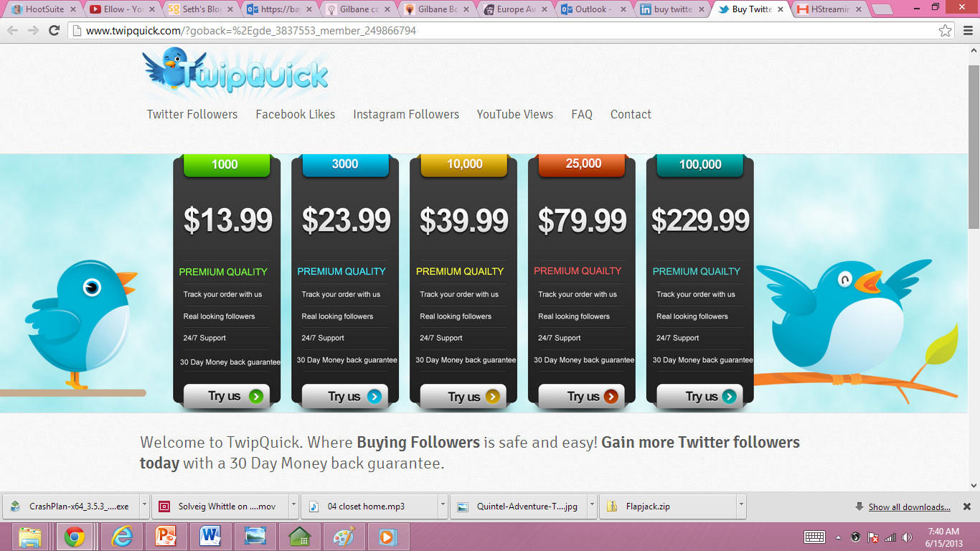Viewport: 980px width, 551px height.
Task: Switch to Seth's Blog tab
Action: click(201, 10)
